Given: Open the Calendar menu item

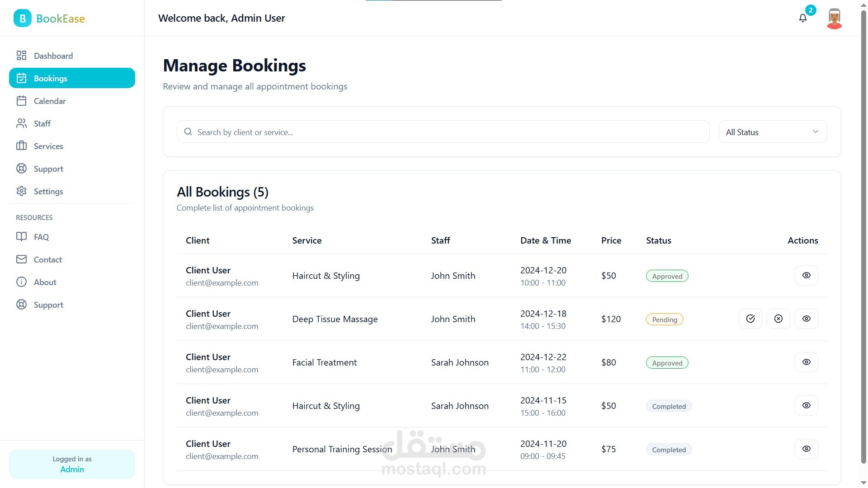Looking at the screenshot, I should click(50, 101).
